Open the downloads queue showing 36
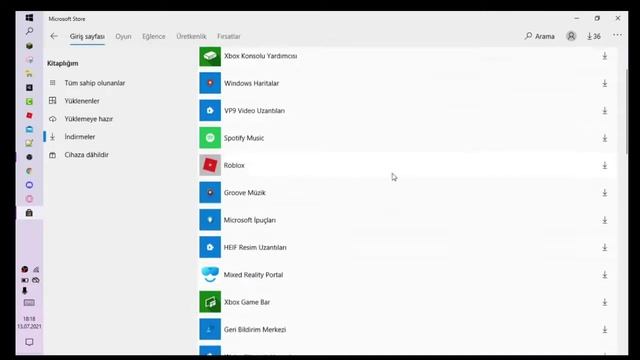The height and width of the screenshot is (360, 640). click(x=594, y=36)
